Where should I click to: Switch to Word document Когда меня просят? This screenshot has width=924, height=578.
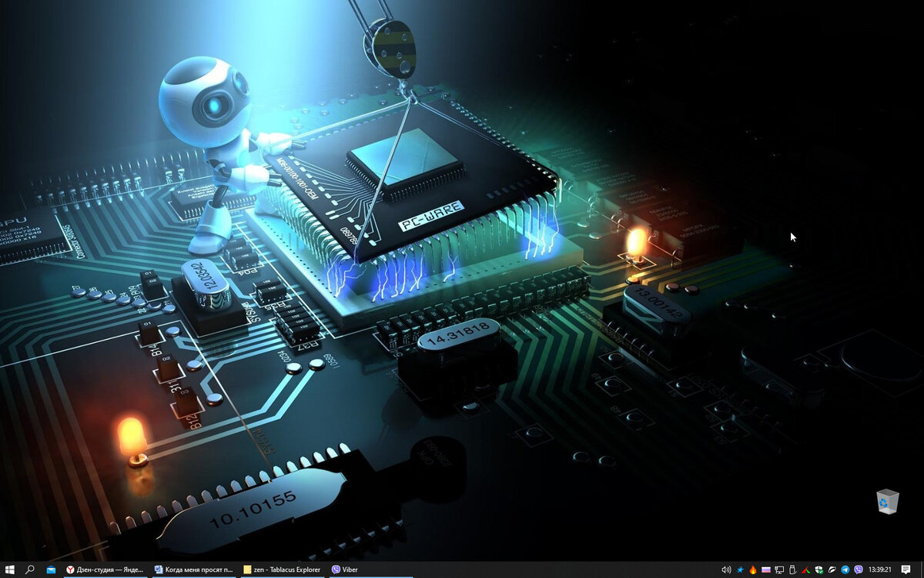194,570
